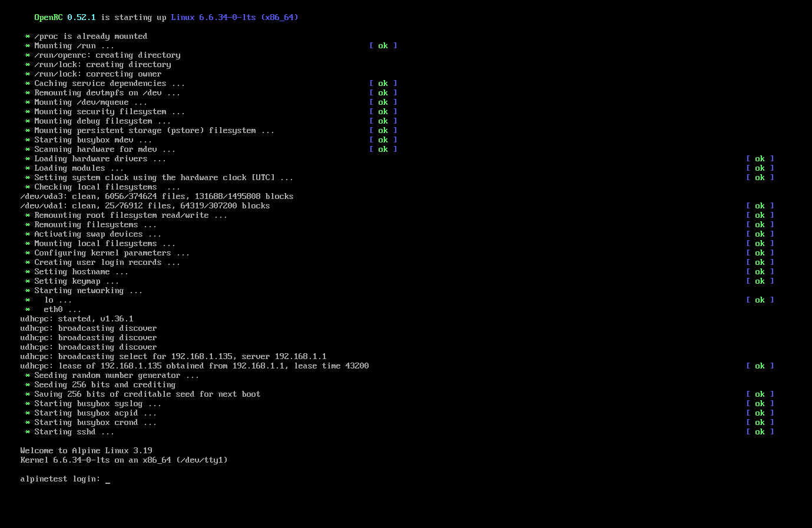The image size is (812, 528).
Task: Click 'Mounting security filesystem' line
Action: [x=105, y=112]
